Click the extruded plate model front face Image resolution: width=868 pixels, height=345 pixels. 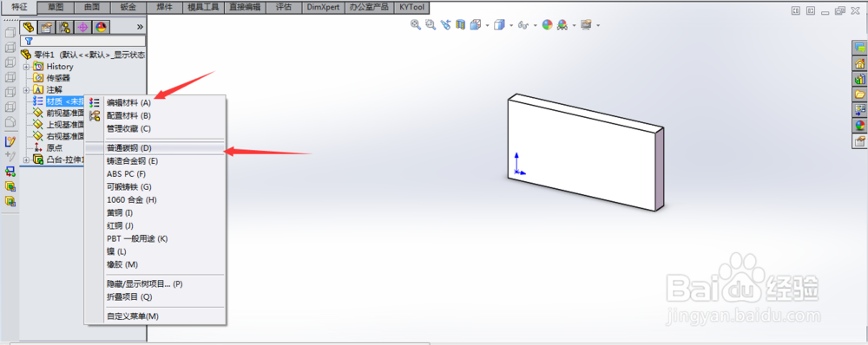pyautogui.click(x=582, y=155)
